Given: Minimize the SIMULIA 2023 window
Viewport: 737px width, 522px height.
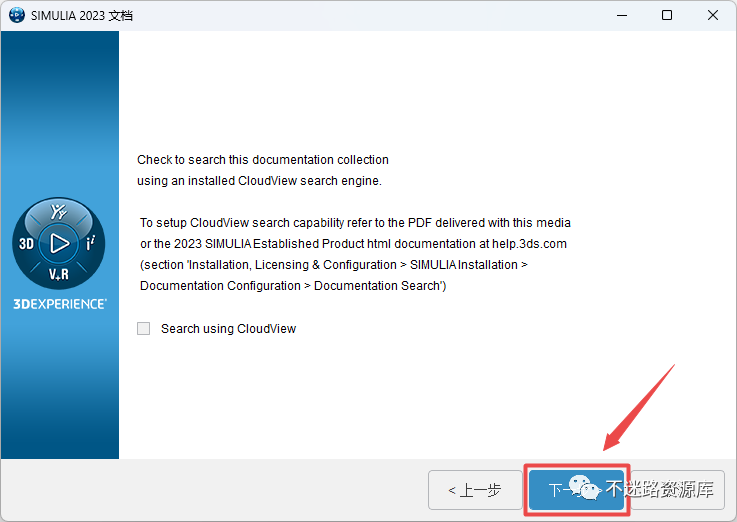Looking at the screenshot, I should point(622,15).
